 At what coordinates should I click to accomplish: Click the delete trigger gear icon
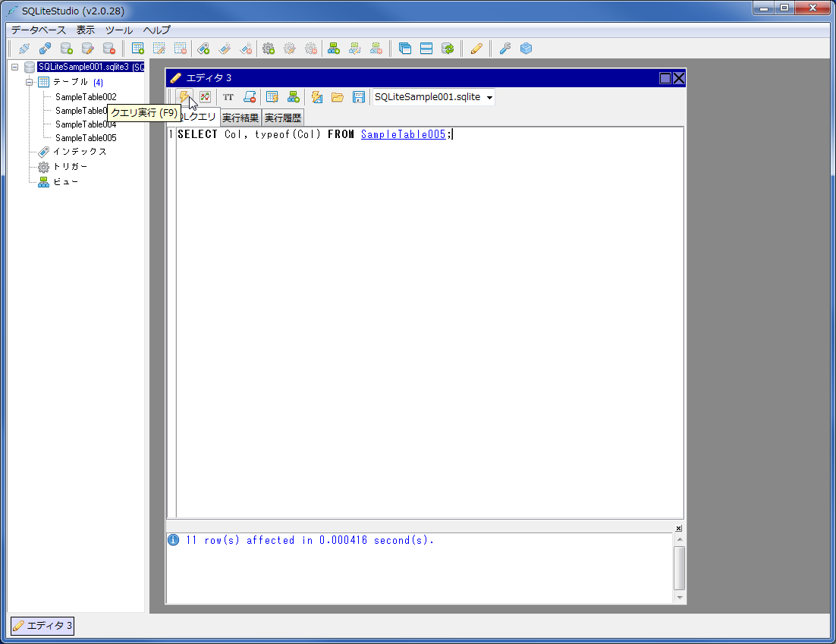click(311, 49)
